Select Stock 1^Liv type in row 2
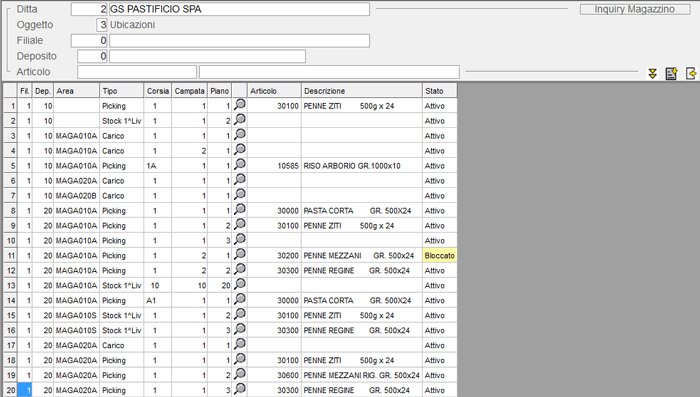700x397 pixels. coord(122,121)
